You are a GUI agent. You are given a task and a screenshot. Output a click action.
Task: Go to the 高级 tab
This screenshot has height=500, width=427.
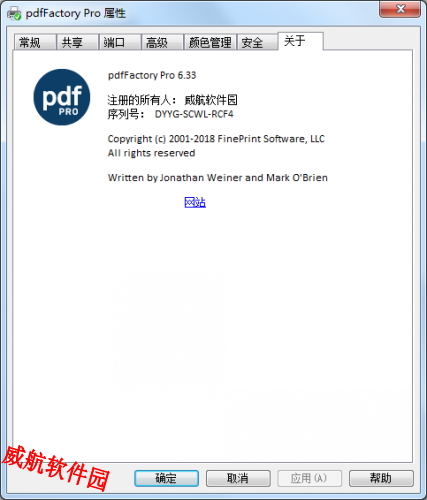tap(163, 42)
